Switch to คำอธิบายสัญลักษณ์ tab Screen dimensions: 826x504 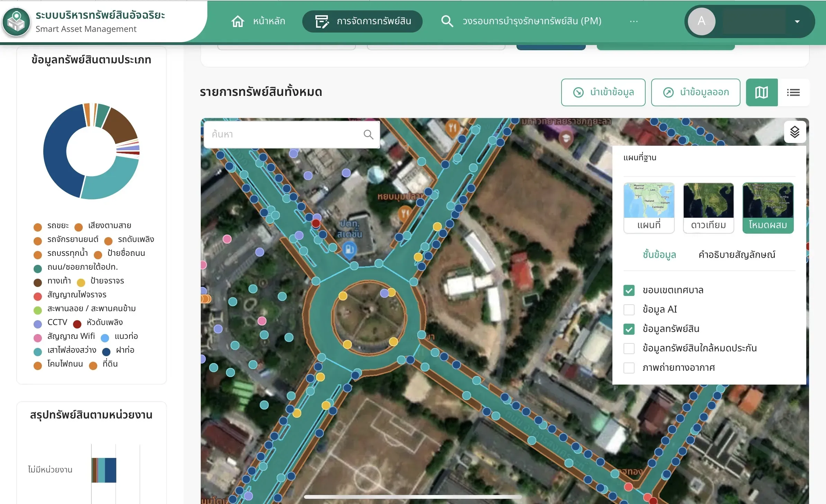pos(737,254)
